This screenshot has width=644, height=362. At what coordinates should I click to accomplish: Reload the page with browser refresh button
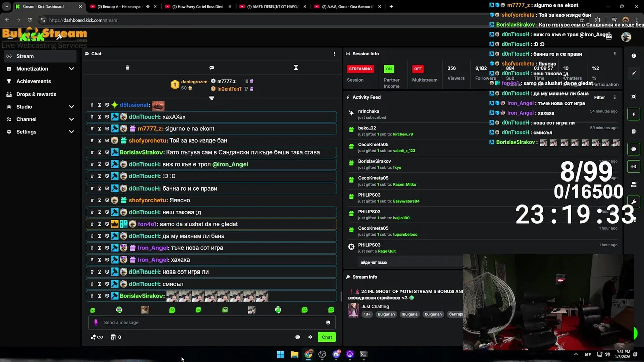[30, 20]
